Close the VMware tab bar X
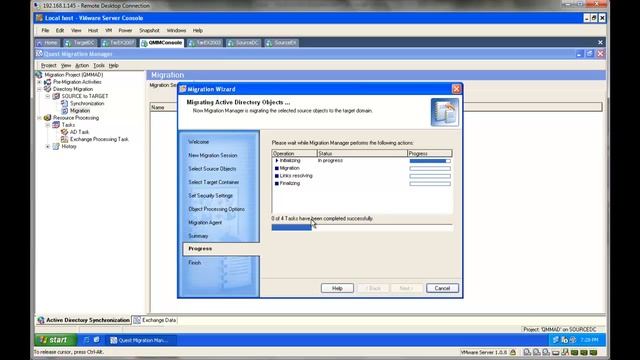 600,42
